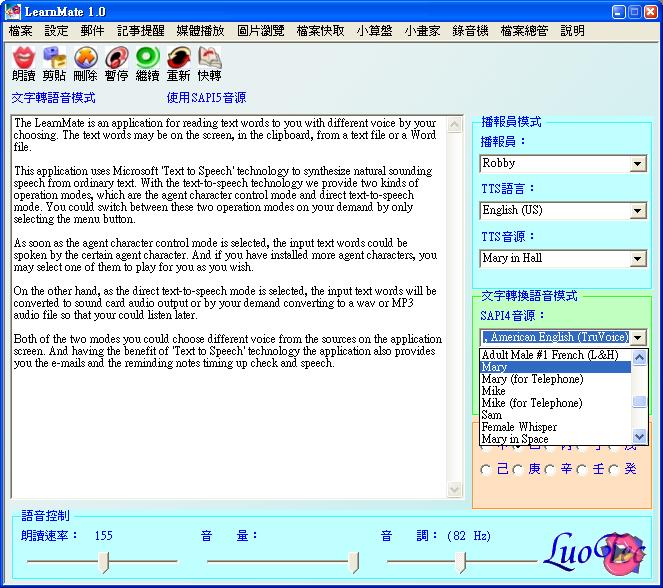Click the (82 Hz) pitch value
This screenshot has height=588, width=663.
pos(469,536)
